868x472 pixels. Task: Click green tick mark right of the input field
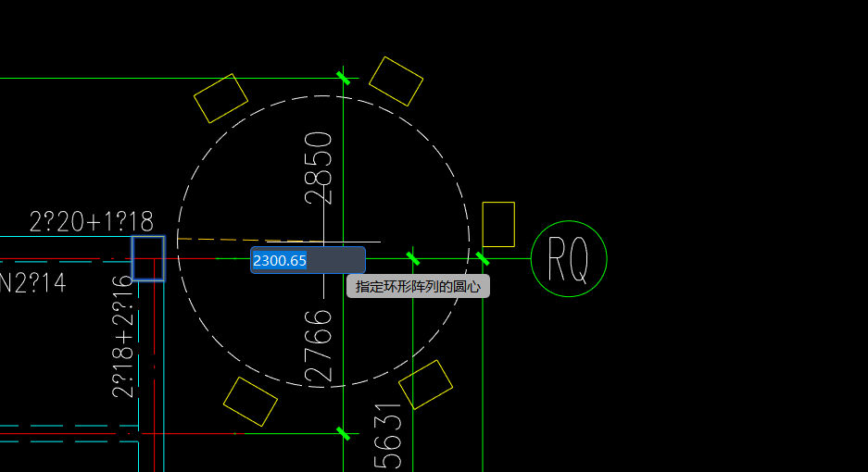point(413,258)
